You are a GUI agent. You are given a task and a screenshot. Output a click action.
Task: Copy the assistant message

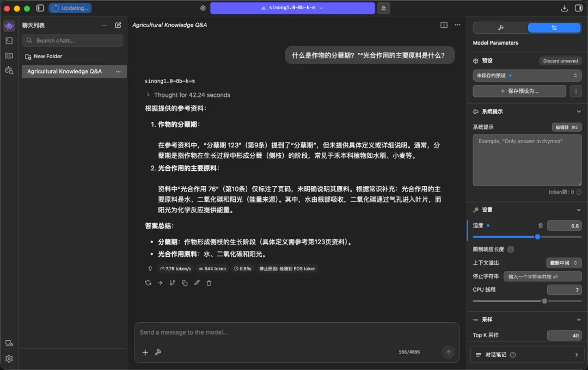185,283
